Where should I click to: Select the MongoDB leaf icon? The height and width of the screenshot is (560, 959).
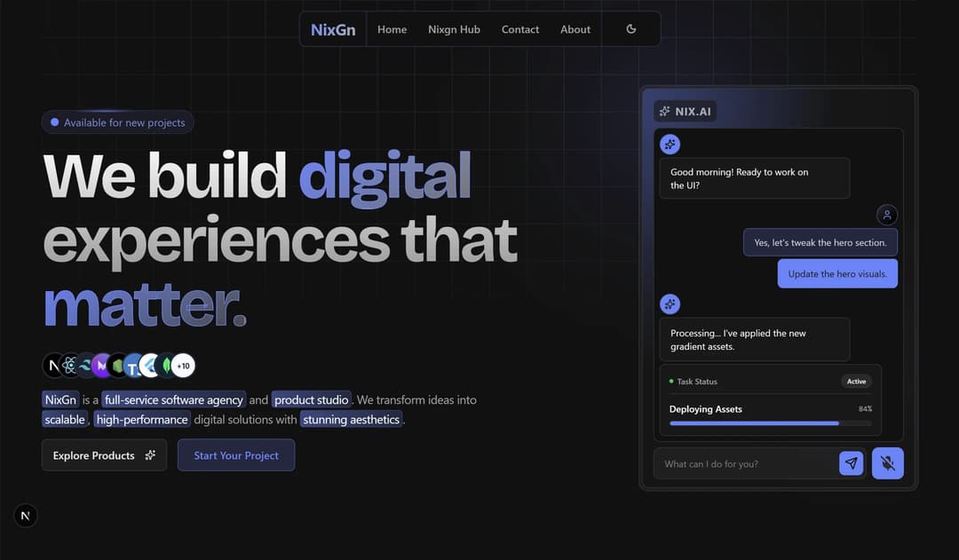[164, 365]
